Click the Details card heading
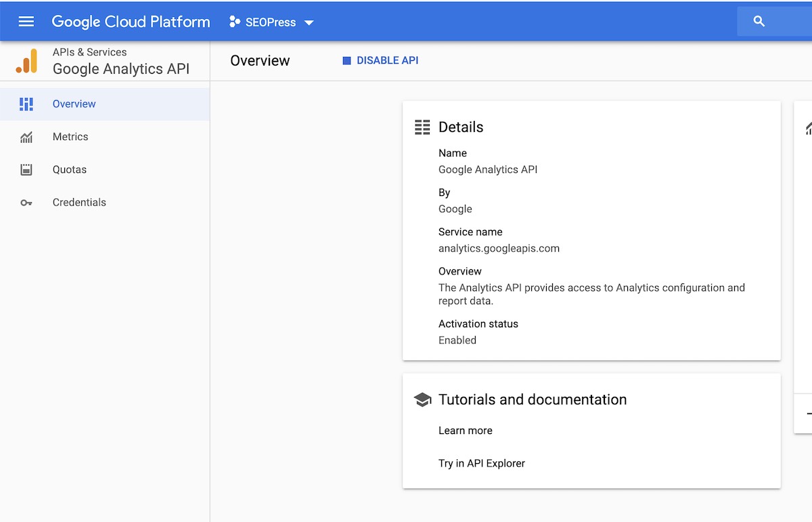Image resolution: width=812 pixels, height=522 pixels. pyautogui.click(x=461, y=127)
